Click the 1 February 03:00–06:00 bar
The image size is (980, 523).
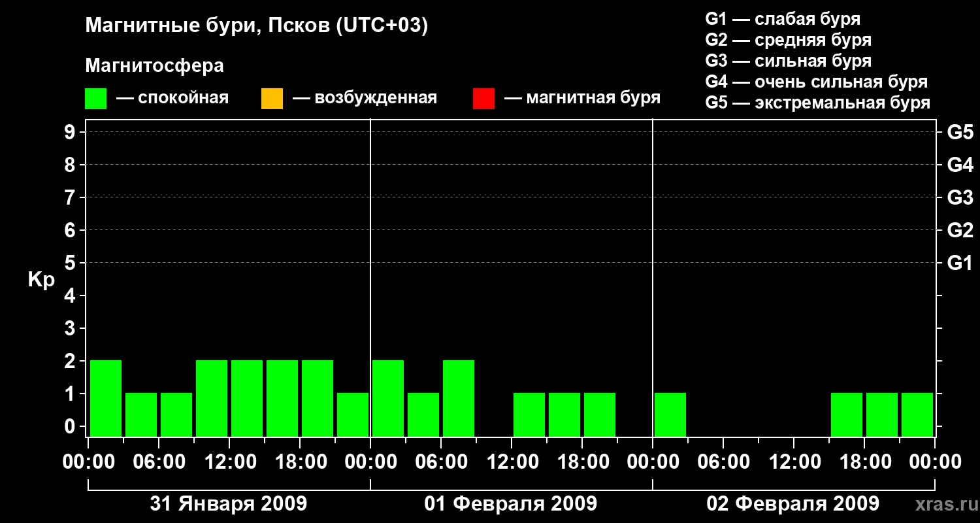(x=423, y=414)
